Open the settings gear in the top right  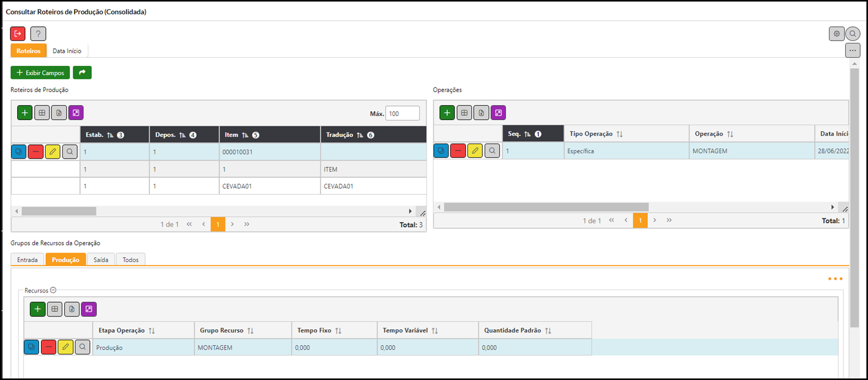coord(837,34)
